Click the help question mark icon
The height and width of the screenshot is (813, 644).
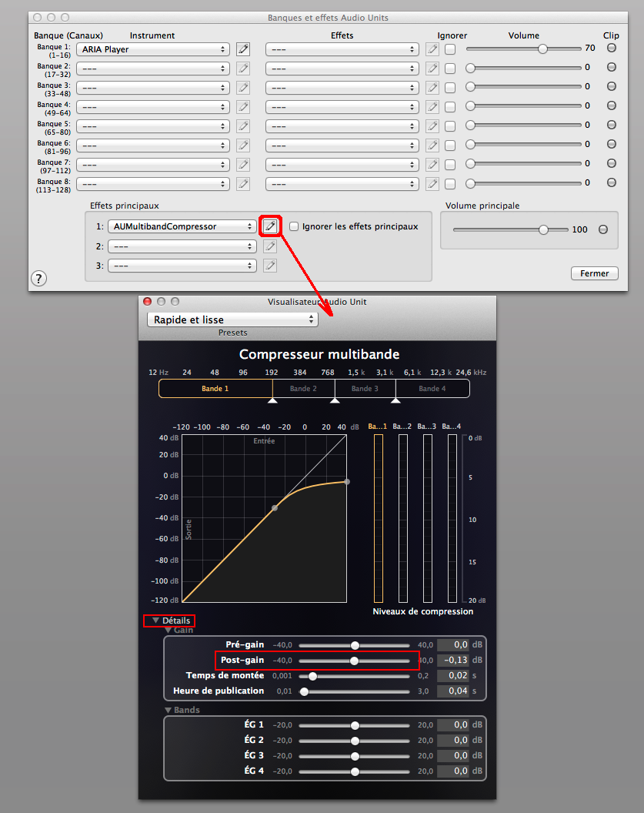coord(39,279)
